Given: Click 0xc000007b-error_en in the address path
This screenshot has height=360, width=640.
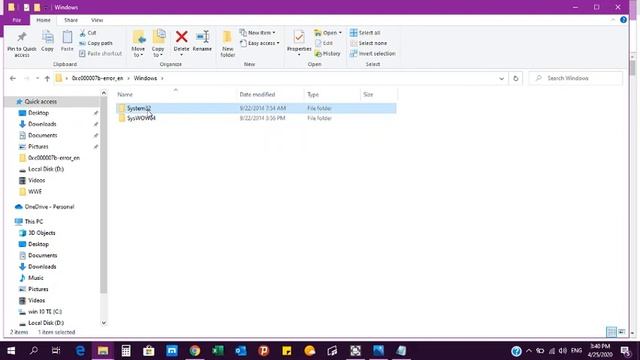Looking at the screenshot, I should click(97, 78).
